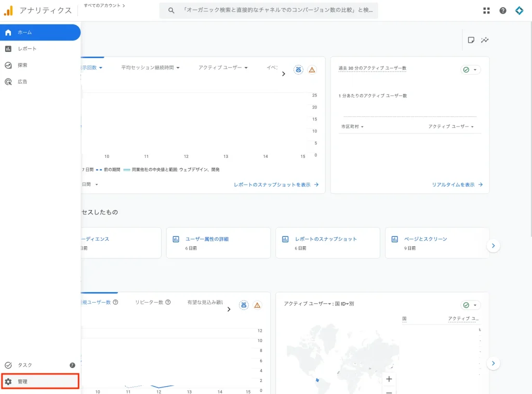Open レポート in sidebar
Viewport: 532px width, 394px height.
pyautogui.click(x=40, y=49)
